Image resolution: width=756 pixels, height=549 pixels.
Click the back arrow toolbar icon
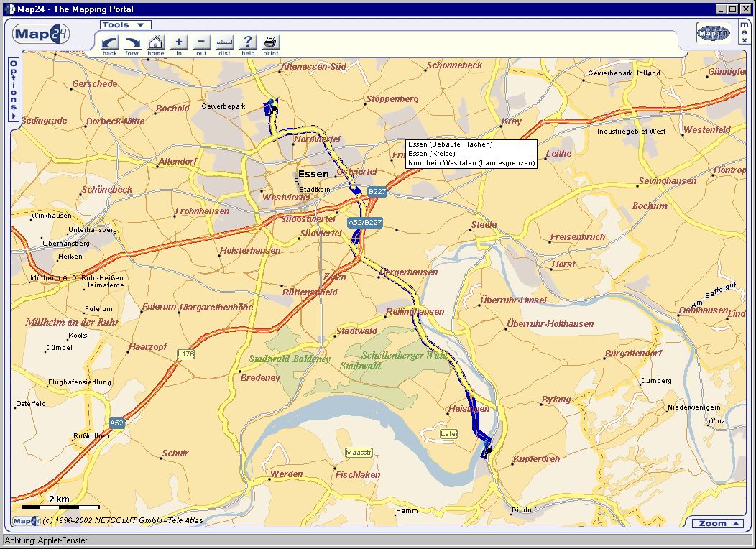pyautogui.click(x=109, y=42)
